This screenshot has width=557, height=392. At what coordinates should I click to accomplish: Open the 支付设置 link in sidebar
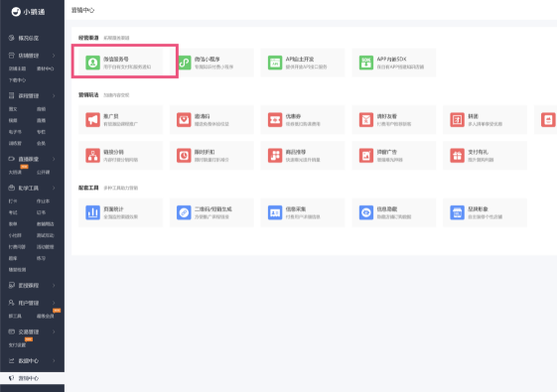pyautogui.click(x=17, y=345)
